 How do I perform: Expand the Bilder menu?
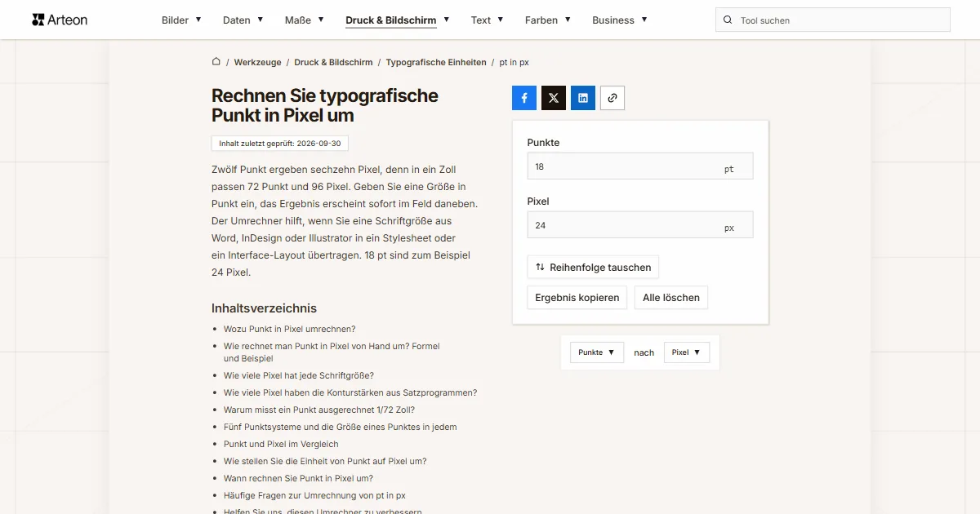tap(181, 20)
